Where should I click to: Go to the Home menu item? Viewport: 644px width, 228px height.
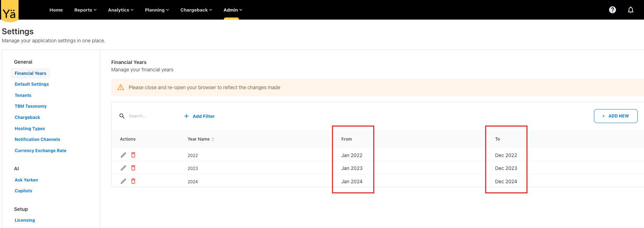click(x=56, y=10)
